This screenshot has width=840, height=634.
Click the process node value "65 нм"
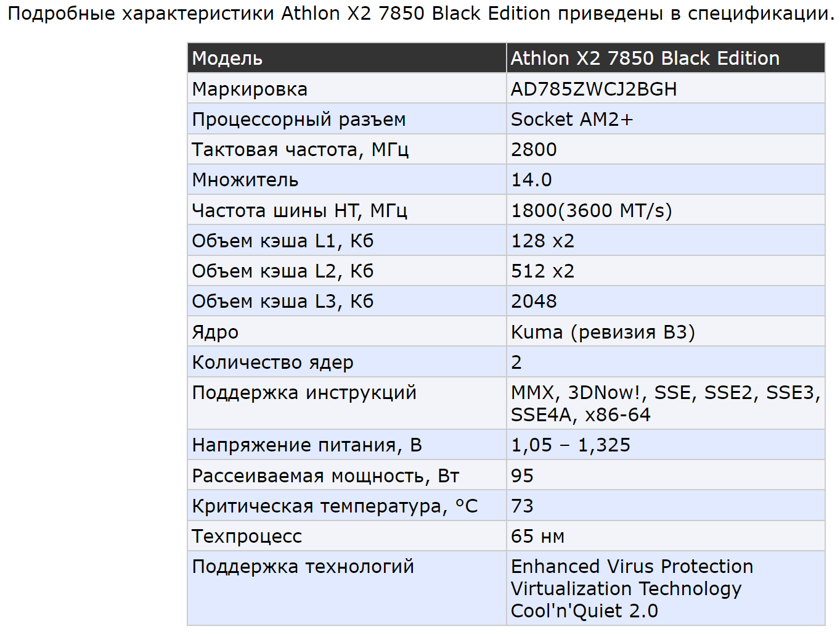(x=537, y=537)
